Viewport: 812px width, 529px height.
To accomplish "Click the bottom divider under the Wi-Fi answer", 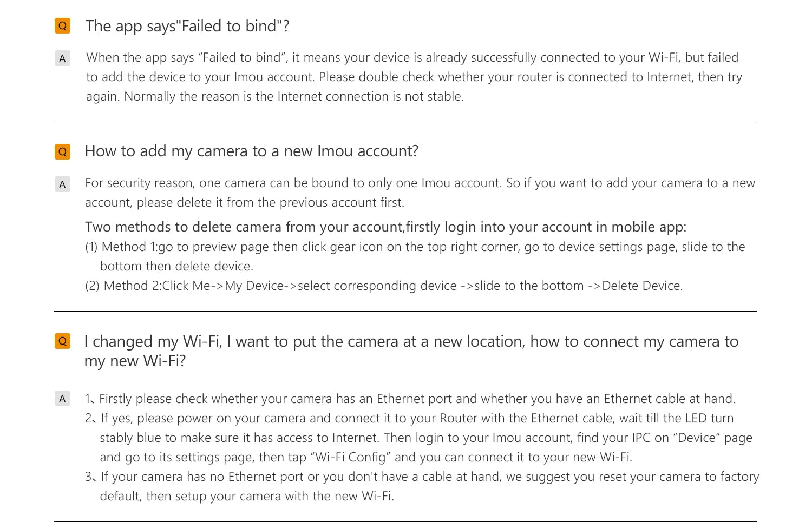I will click(405, 522).
